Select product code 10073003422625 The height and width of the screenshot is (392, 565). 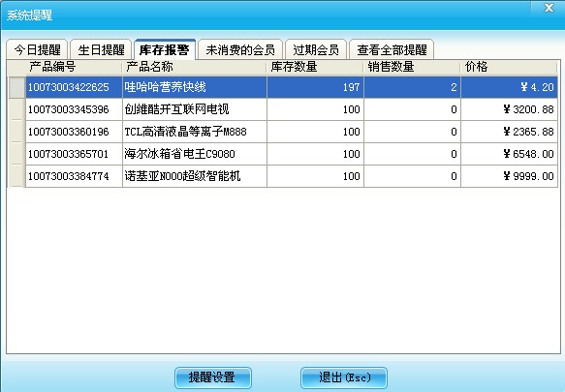(75, 87)
